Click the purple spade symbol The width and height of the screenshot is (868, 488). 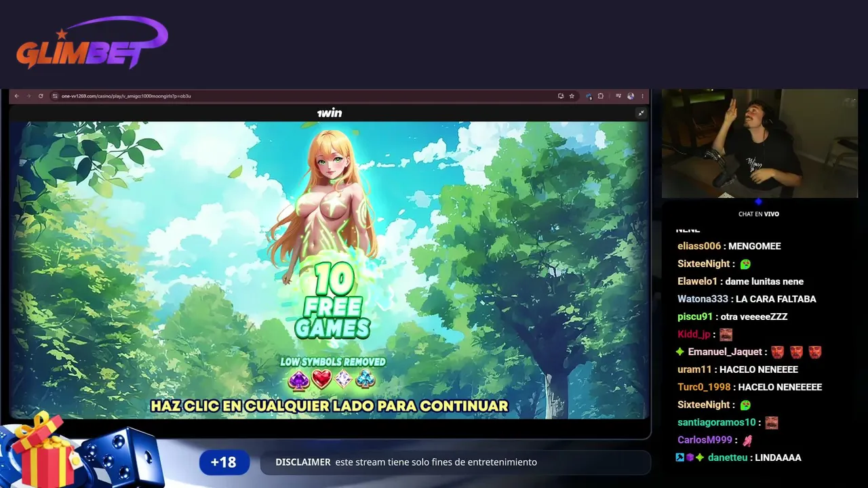299,380
